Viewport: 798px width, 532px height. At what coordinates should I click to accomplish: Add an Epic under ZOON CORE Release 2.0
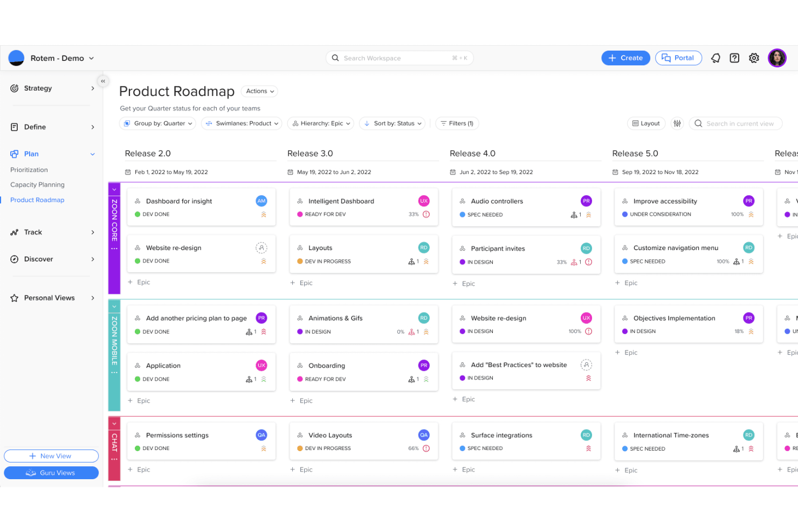coord(139,282)
